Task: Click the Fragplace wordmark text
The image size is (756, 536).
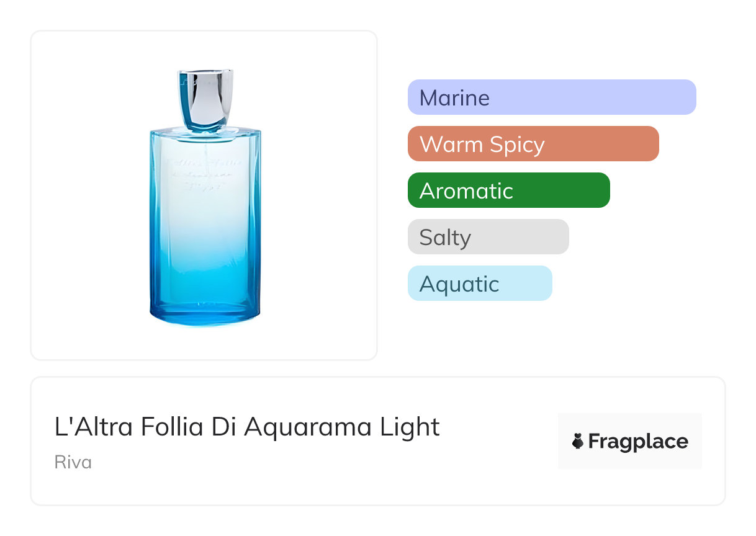Action: [638, 441]
